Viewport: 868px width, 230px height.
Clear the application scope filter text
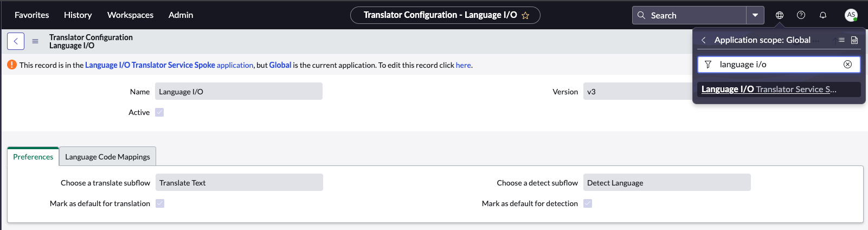pyautogui.click(x=847, y=65)
